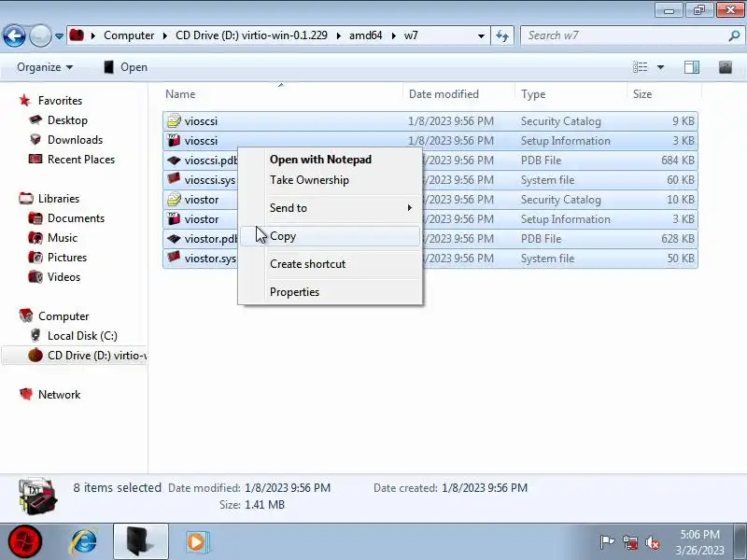
Task: Expand the Send to submenu
Action: 330,208
